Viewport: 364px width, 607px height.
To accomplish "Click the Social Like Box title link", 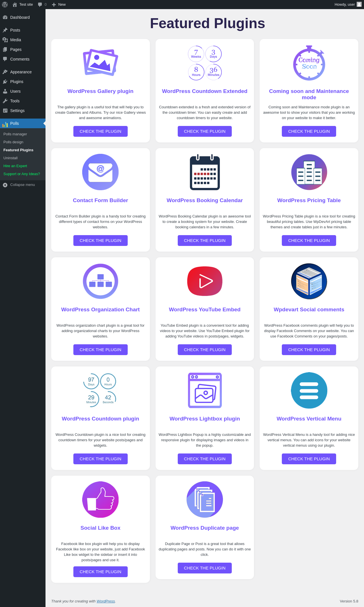I will pos(100,528).
